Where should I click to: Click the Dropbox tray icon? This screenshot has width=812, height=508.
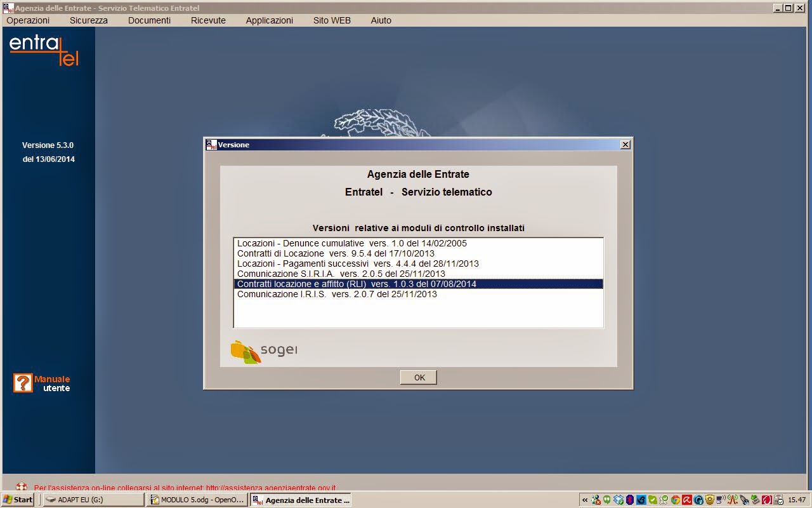(618, 500)
